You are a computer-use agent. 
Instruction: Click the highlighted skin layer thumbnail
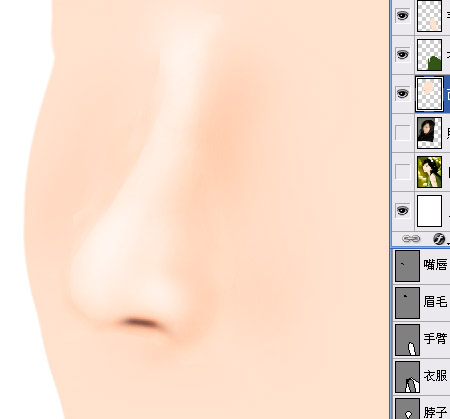click(x=429, y=94)
